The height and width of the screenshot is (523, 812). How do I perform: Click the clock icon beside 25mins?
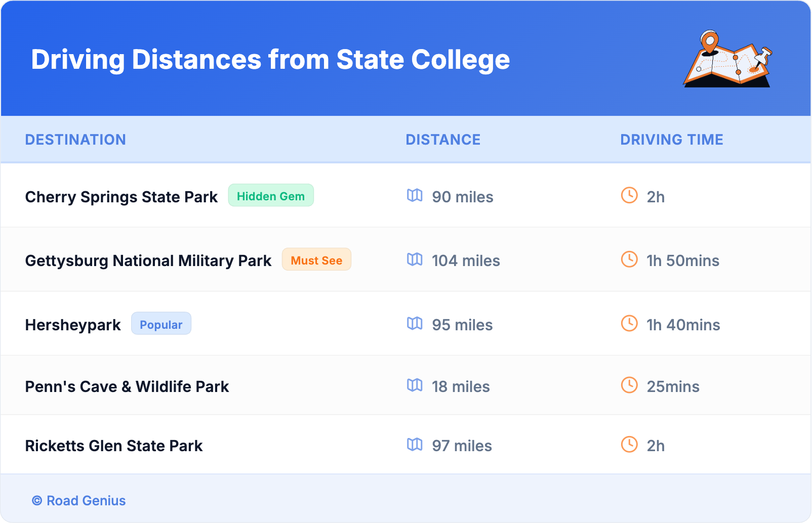tap(629, 385)
